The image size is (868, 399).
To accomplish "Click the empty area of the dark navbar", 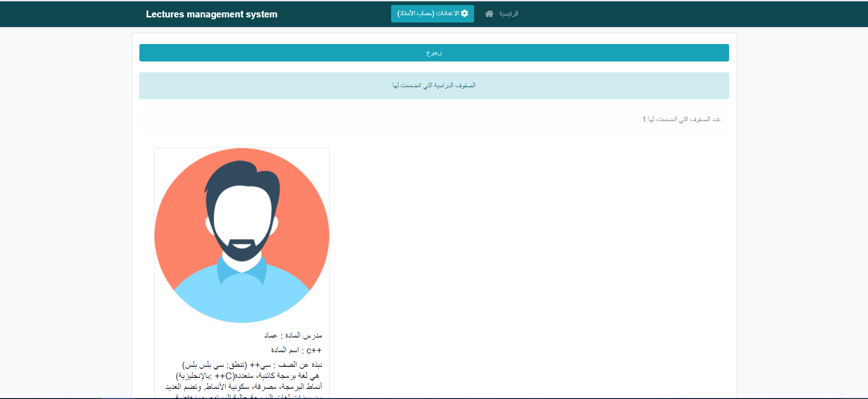I will [688, 14].
